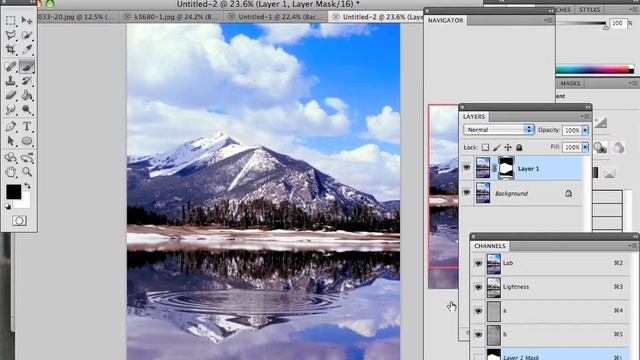Toggle Quick Mask mode button
Viewport: 640px width, 360px height.
point(19,221)
